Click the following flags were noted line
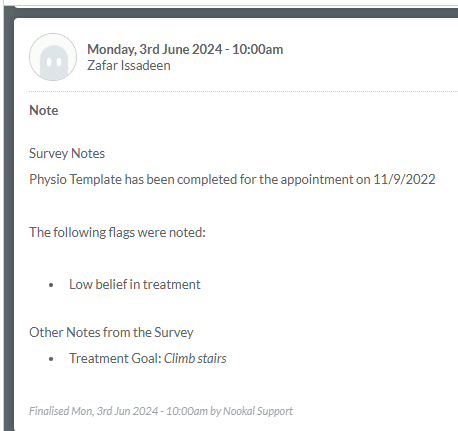This screenshot has width=458, height=431. (117, 232)
